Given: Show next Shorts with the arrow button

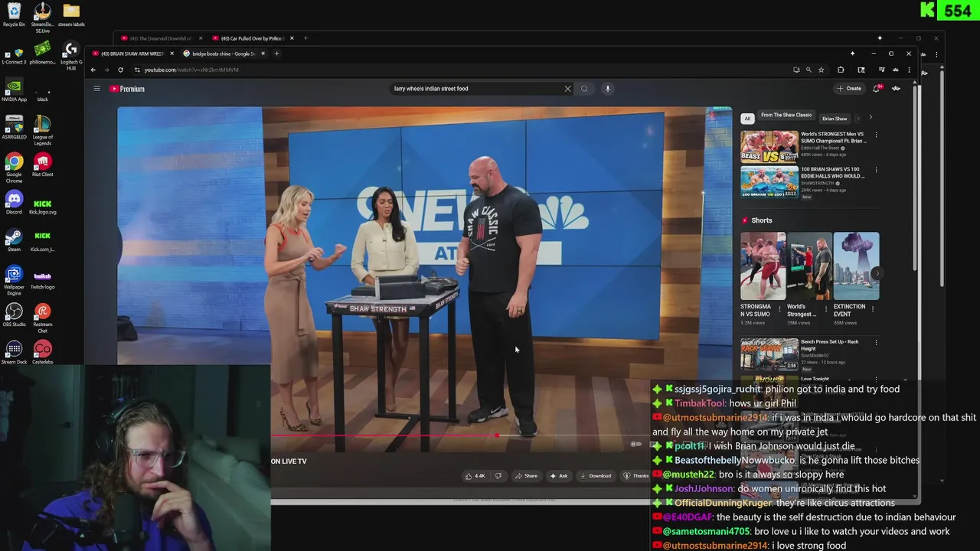Looking at the screenshot, I should (x=877, y=272).
